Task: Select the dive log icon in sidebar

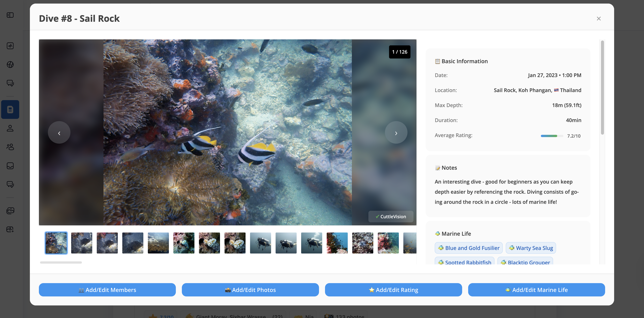Action: (10, 109)
